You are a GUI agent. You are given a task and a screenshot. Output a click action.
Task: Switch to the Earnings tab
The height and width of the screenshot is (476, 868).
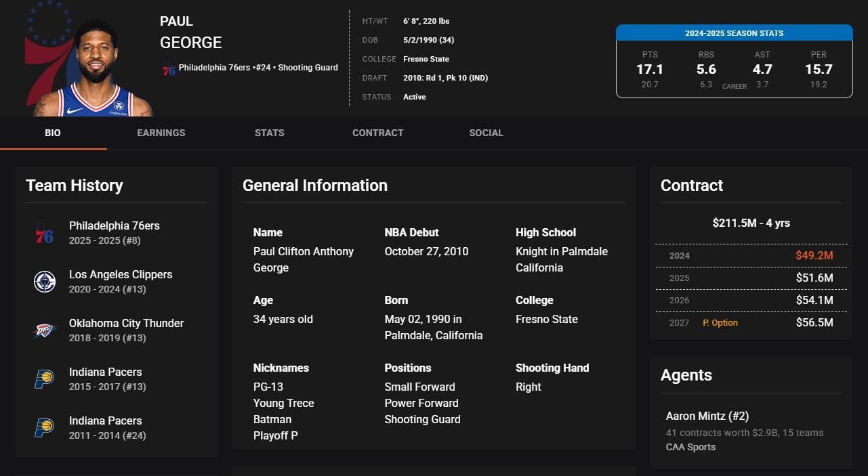[x=161, y=133]
